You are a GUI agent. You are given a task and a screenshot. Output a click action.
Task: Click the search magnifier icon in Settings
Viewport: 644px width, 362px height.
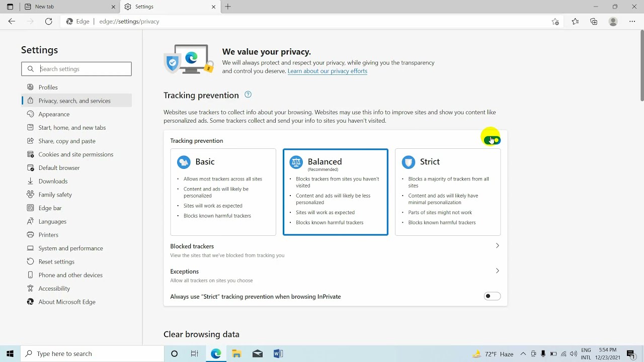(31, 69)
